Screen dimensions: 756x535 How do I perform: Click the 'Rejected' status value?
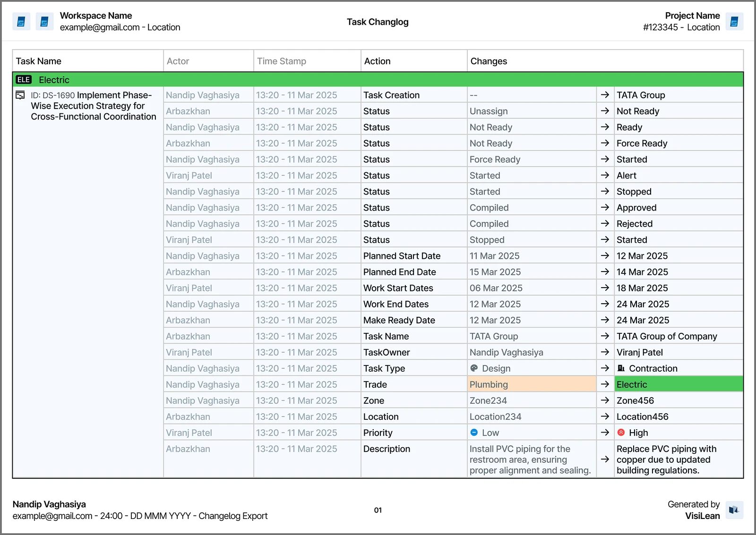click(635, 224)
